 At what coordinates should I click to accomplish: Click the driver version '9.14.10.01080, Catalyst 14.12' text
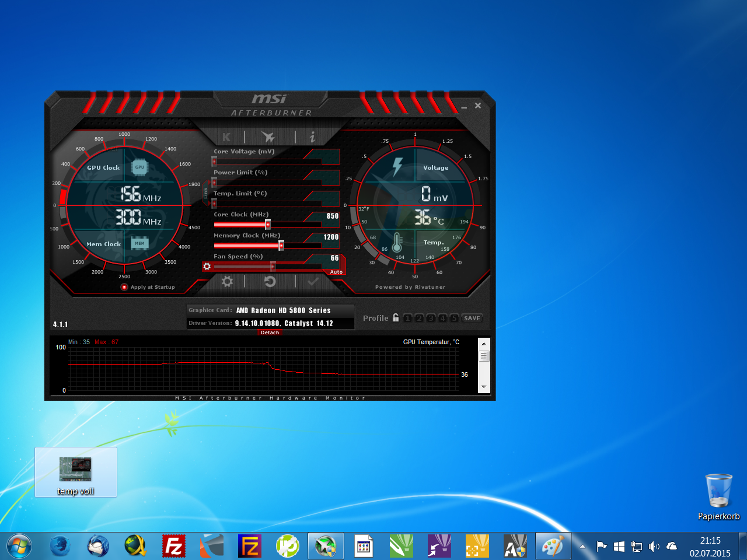click(284, 323)
